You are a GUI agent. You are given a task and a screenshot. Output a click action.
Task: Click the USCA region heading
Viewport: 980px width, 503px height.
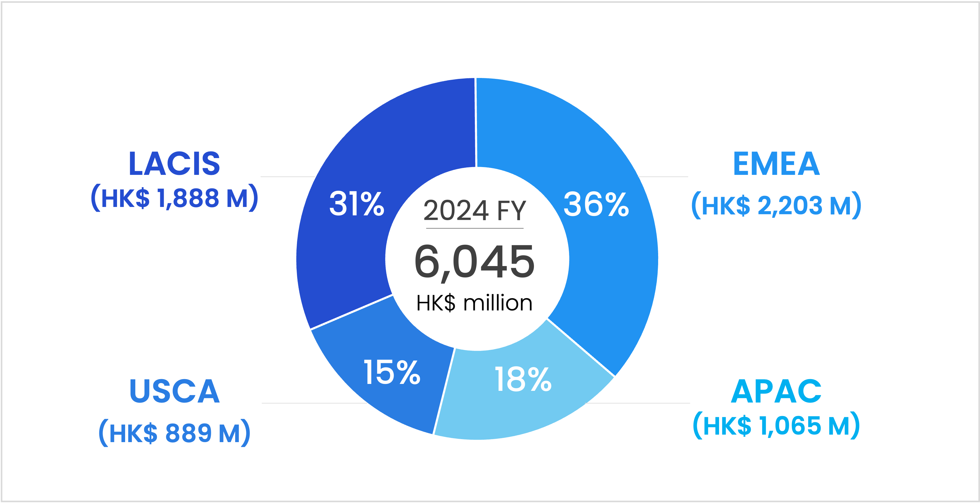174,391
